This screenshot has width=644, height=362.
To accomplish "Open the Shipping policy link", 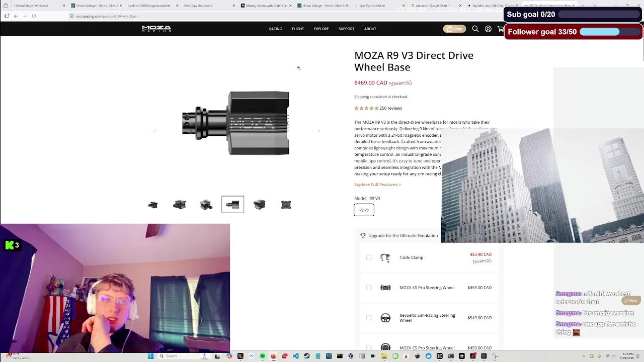I will [x=361, y=97].
